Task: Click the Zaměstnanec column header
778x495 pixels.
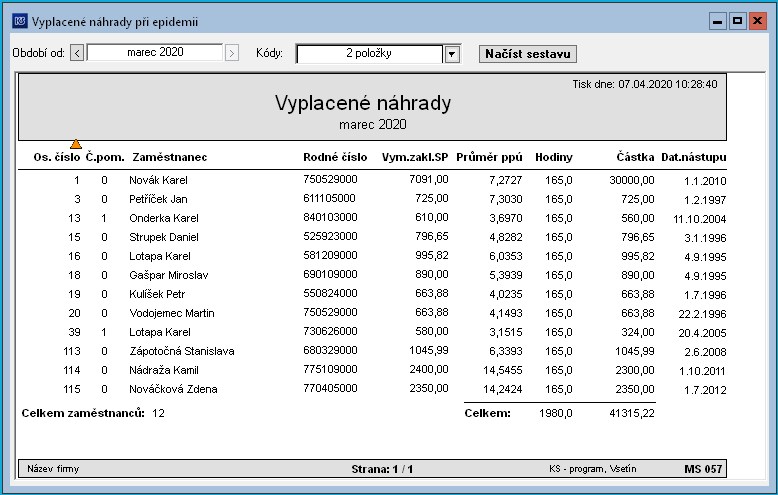Action: point(170,157)
